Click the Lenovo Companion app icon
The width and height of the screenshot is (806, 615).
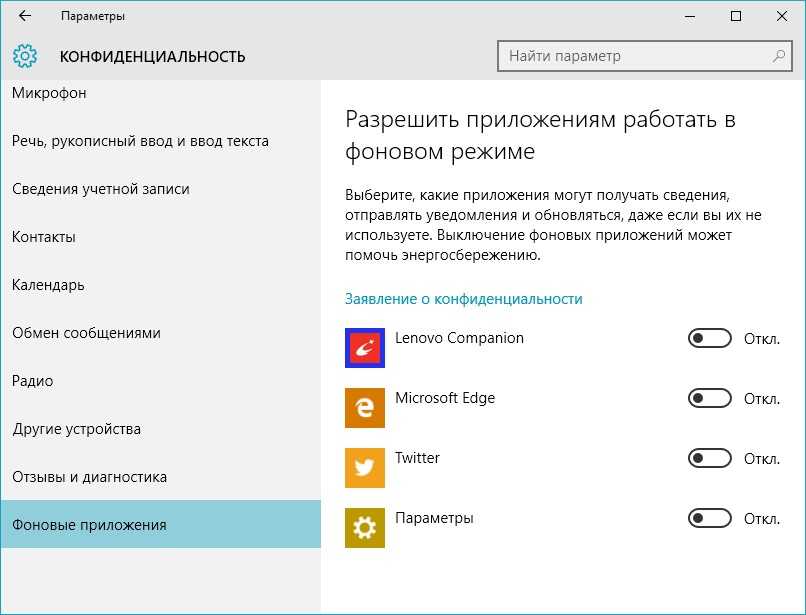(364, 348)
